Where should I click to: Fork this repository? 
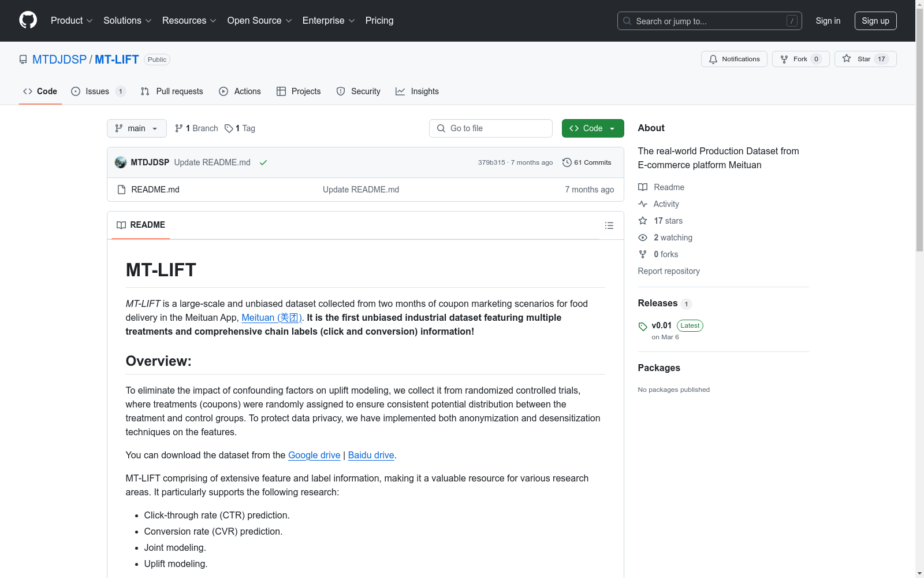coord(800,59)
